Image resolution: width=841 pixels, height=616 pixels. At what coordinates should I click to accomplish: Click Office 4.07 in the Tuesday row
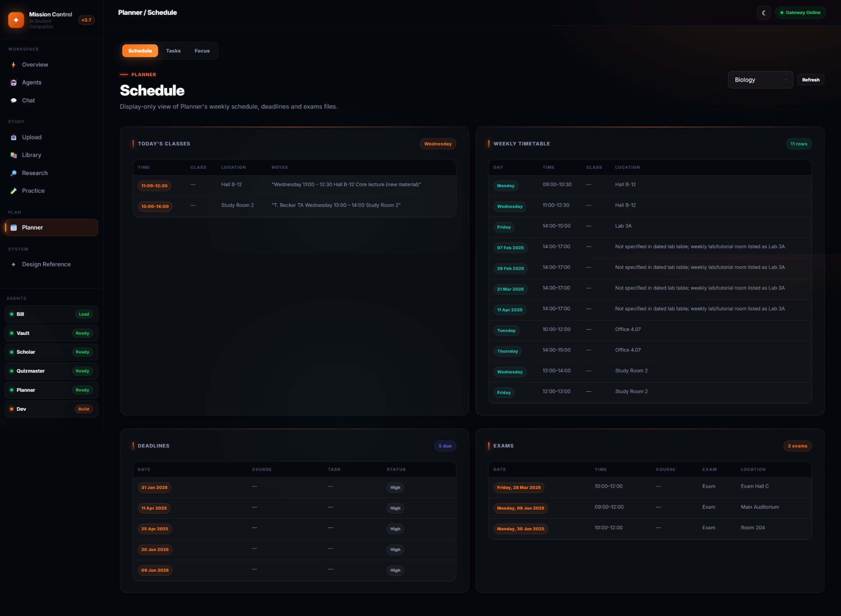click(x=628, y=329)
